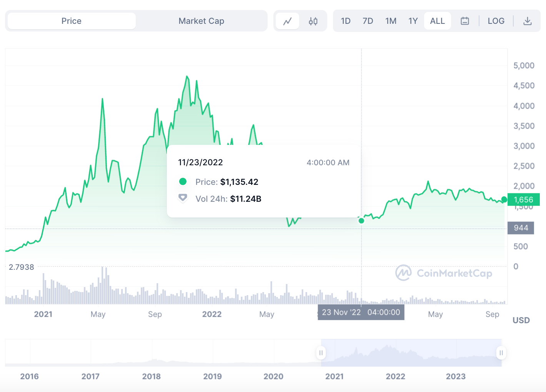Choose the 7D time range

368,21
